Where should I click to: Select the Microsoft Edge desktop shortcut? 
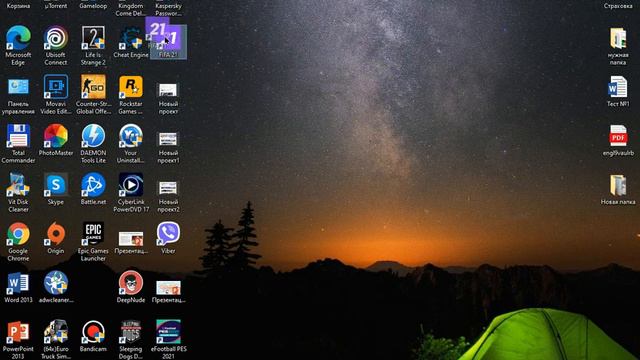pos(18,45)
